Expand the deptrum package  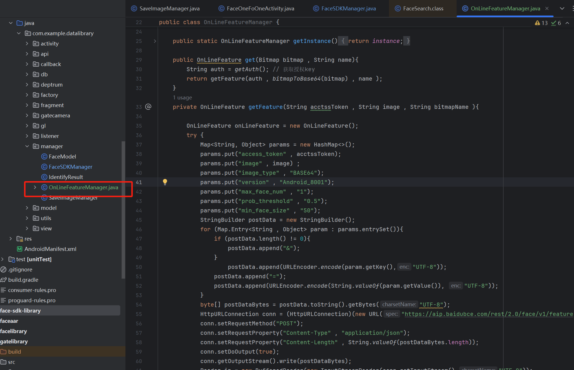pos(27,85)
